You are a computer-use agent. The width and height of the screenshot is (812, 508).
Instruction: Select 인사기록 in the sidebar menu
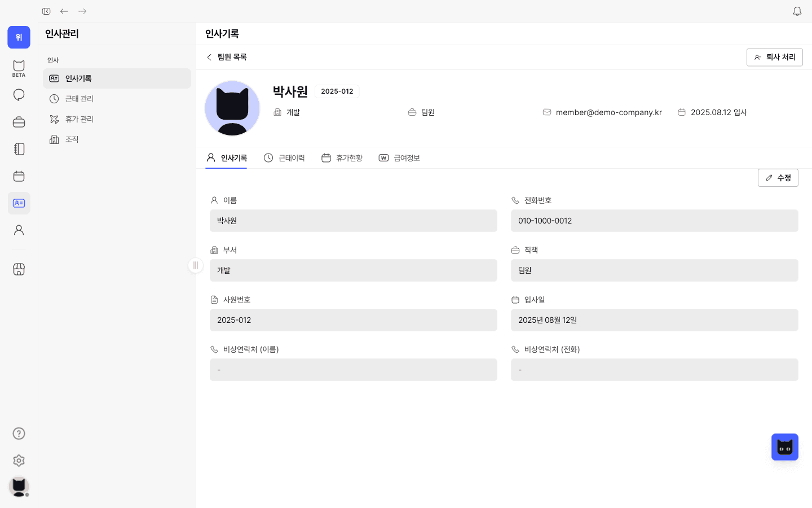117,78
